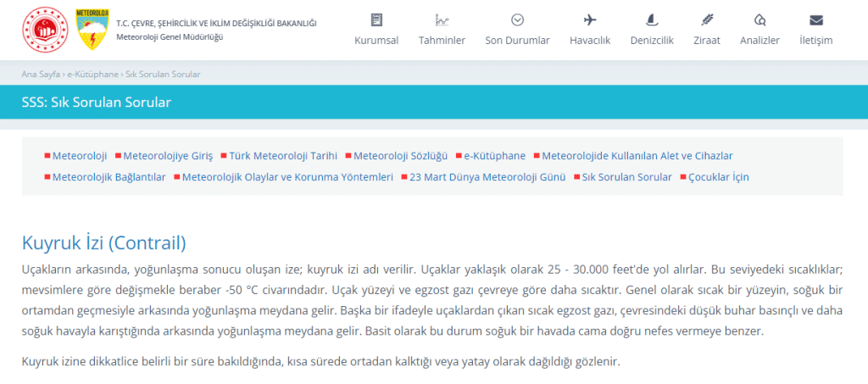Select the Havacılık airplane icon

(590, 20)
